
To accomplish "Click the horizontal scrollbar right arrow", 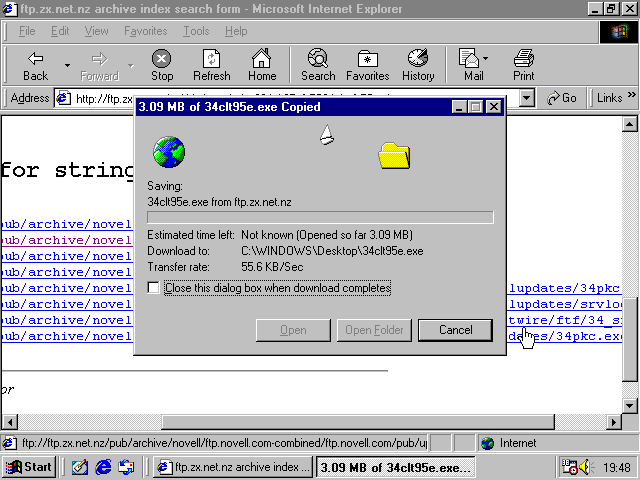I will pos(613,422).
